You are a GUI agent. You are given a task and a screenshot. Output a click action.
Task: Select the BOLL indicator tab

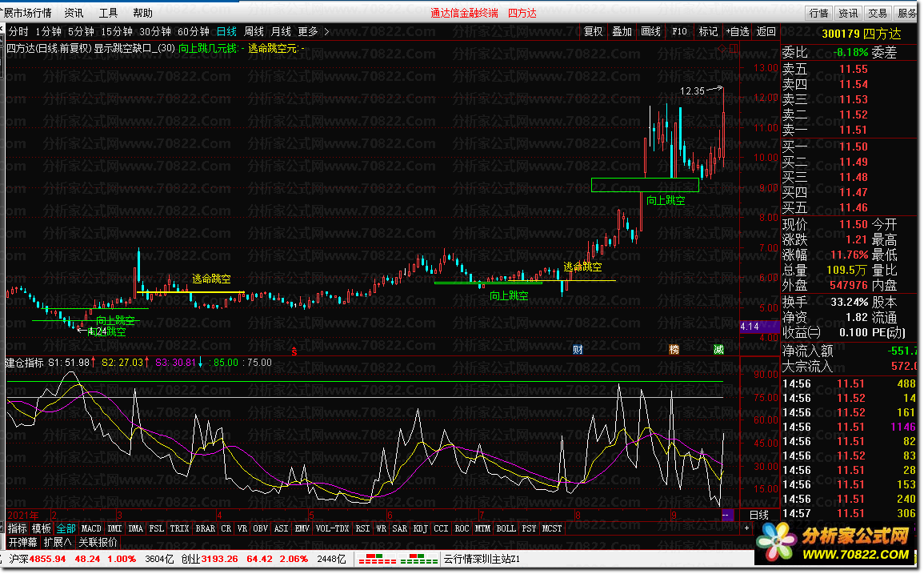coord(506,528)
